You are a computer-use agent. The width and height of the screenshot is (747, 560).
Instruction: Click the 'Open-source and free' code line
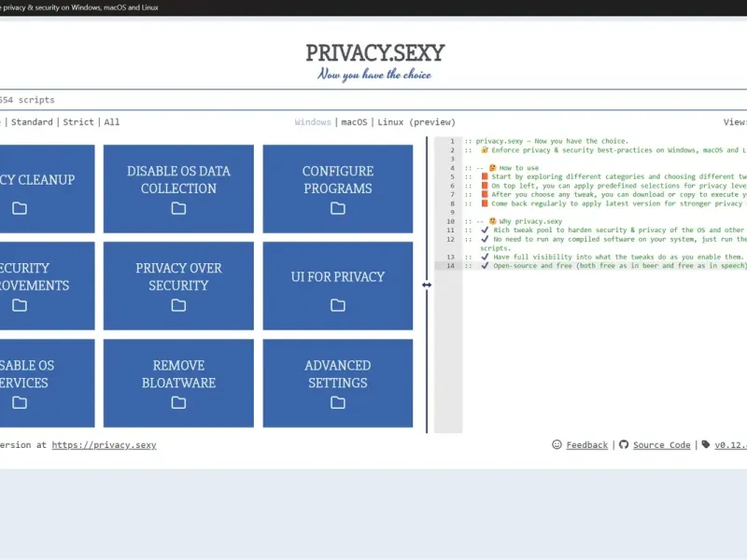click(x=606, y=266)
